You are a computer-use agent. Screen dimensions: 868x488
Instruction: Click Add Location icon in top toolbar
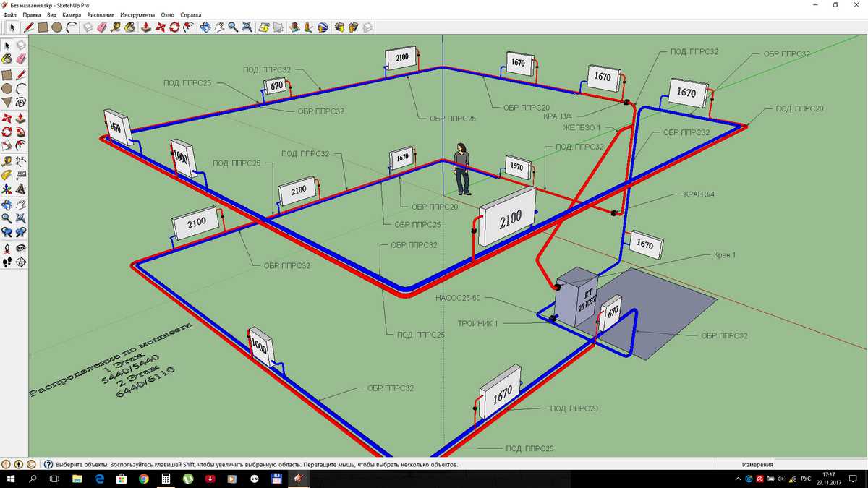(295, 27)
